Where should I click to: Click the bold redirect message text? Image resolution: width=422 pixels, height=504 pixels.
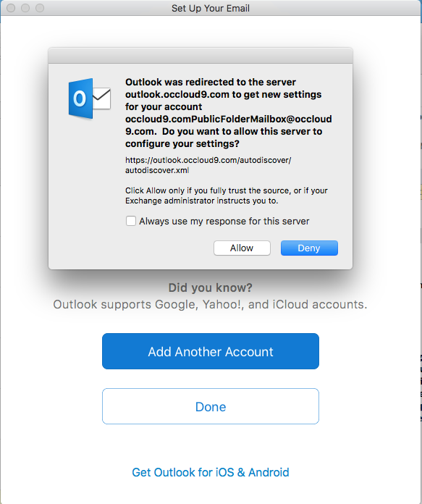coord(229,113)
